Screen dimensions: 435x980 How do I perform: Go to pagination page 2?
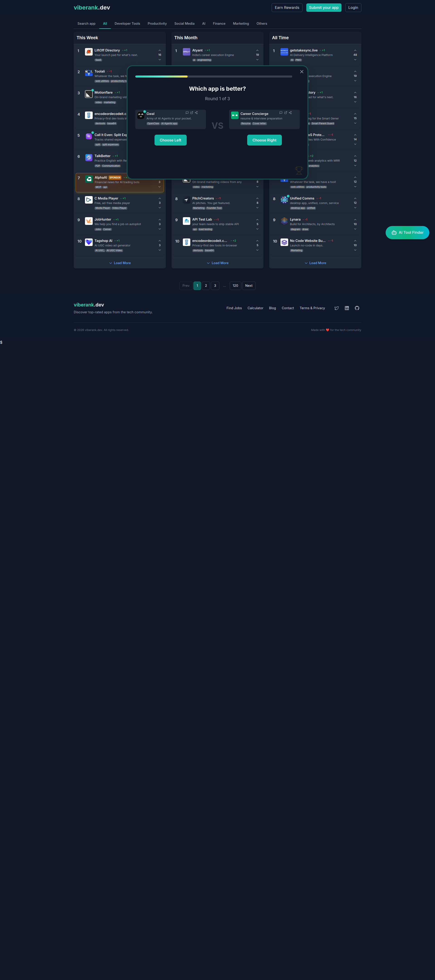pyautogui.click(x=206, y=286)
